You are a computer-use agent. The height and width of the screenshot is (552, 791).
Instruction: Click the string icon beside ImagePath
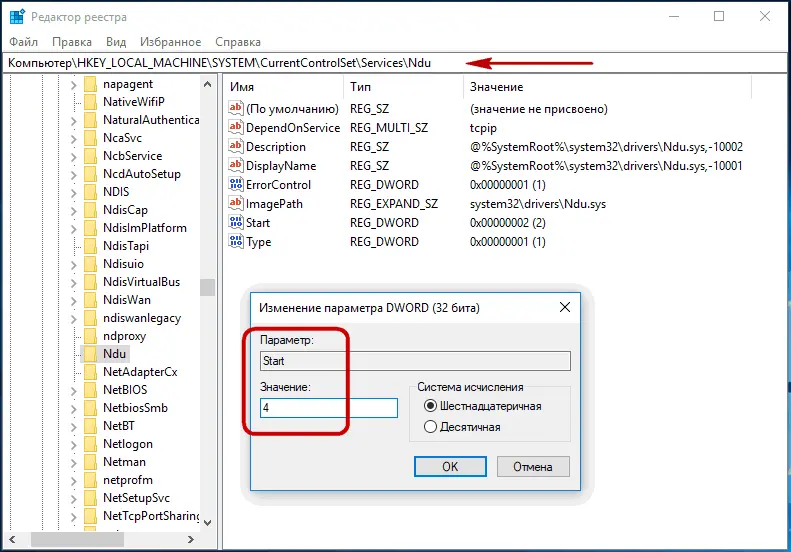tap(236, 203)
